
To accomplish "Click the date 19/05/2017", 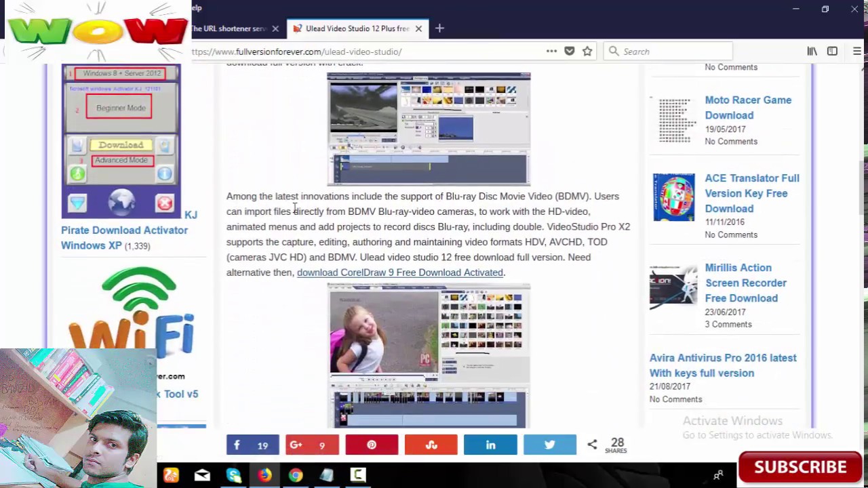I will pos(725,129).
